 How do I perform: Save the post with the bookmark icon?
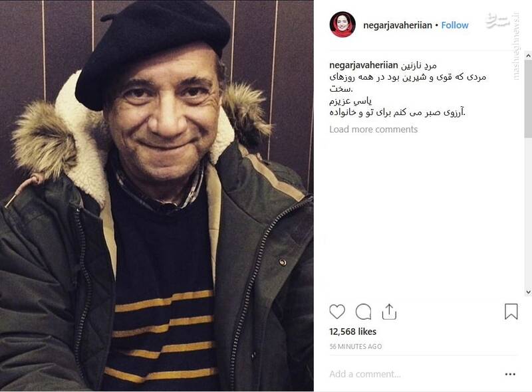click(x=511, y=312)
